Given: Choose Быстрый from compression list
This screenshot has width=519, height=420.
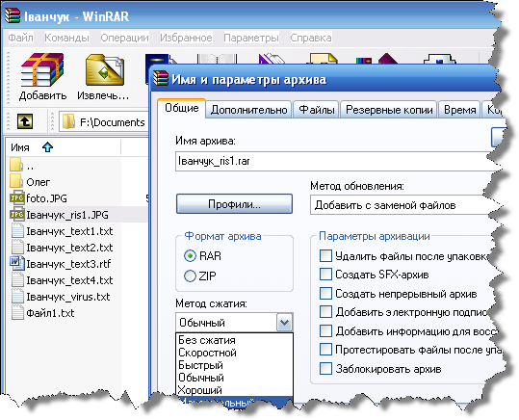Looking at the screenshot, I should 234,365.
